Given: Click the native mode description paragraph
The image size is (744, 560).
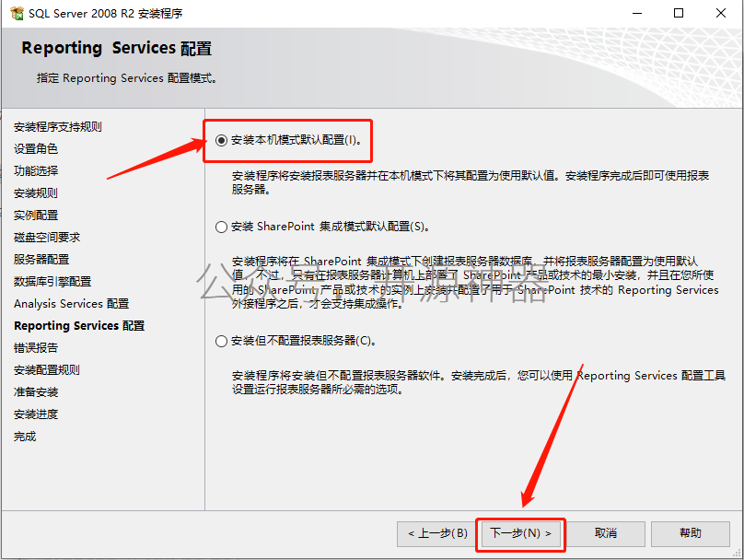Looking at the screenshot, I should pyautogui.click(x=471, y=182).
